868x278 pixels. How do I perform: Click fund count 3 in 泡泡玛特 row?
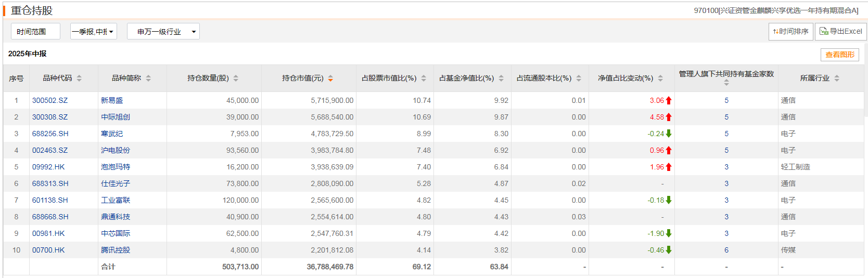coord(726,167)
